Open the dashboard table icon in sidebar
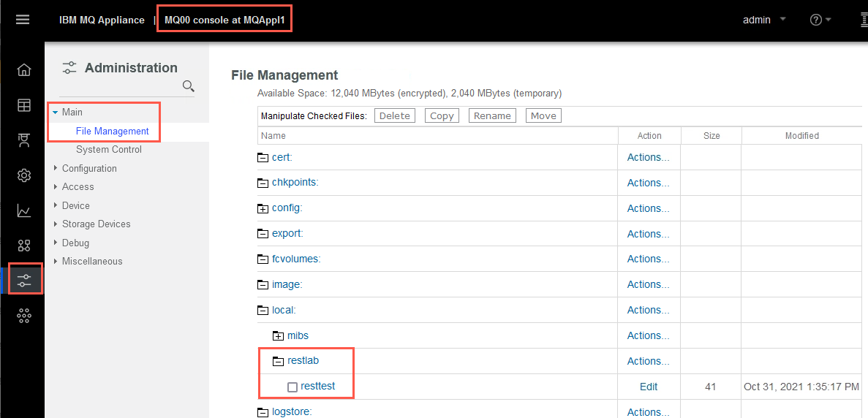 [24, 106]
